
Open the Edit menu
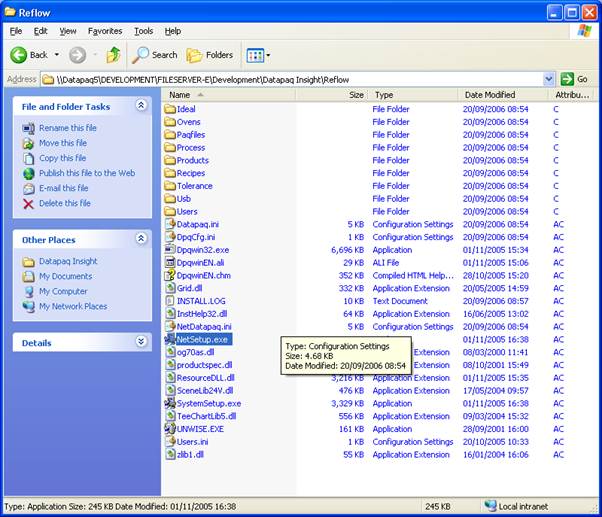click(x=40, y=31)
